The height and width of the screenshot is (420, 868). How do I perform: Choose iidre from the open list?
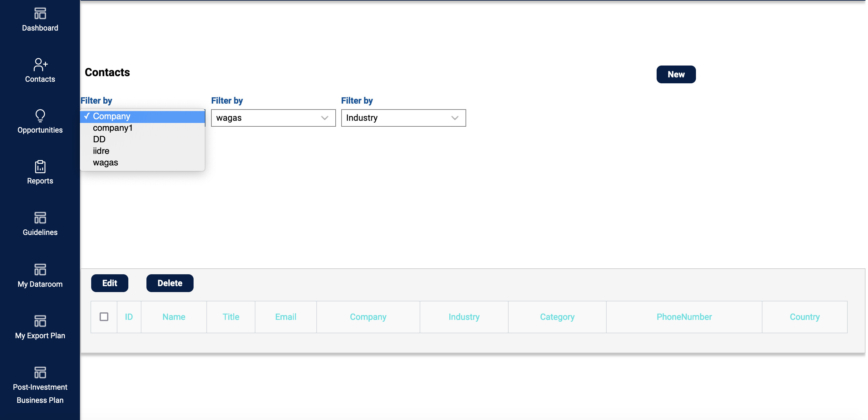[x=142, y=151]
